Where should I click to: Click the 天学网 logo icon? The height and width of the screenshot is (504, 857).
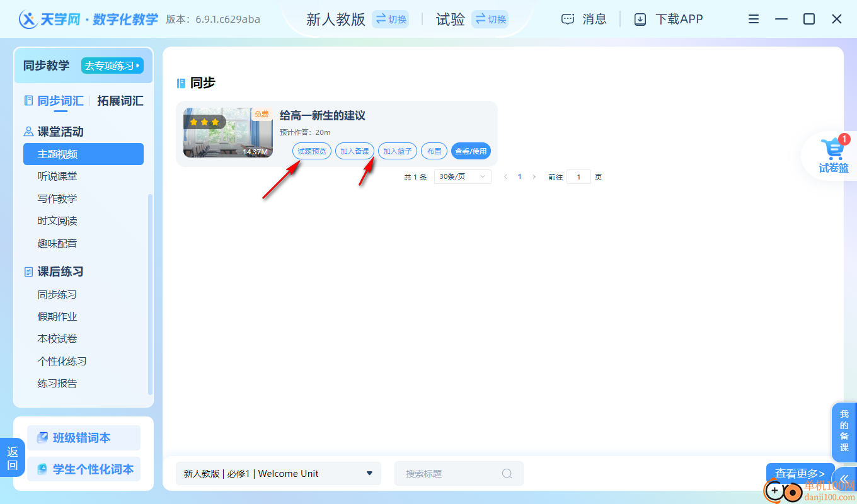coord(29,20)
